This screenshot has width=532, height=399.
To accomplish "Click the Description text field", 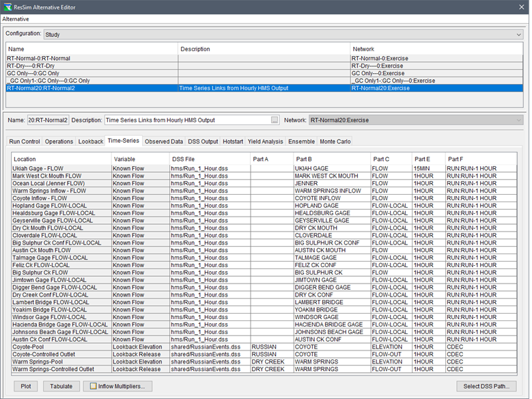I will click(188, 120).
